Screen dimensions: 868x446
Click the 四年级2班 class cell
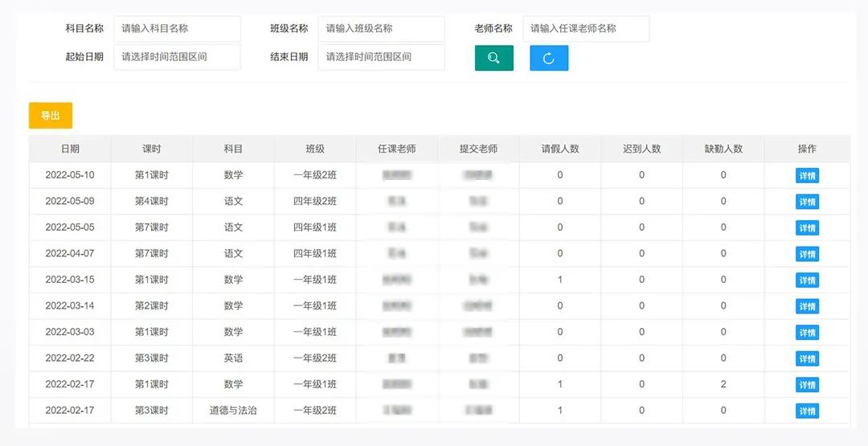[x=315, y=201]
